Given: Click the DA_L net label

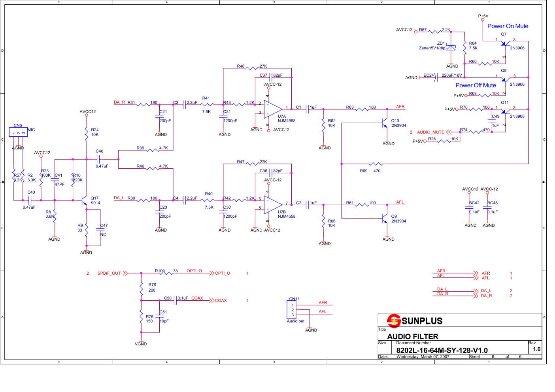Looking at the screenshot, I should (119, 198).
